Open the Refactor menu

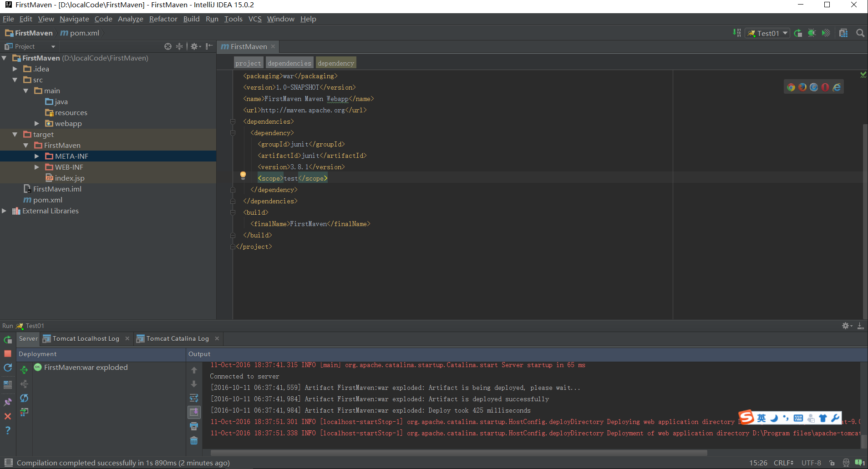(x=163, y=19)
